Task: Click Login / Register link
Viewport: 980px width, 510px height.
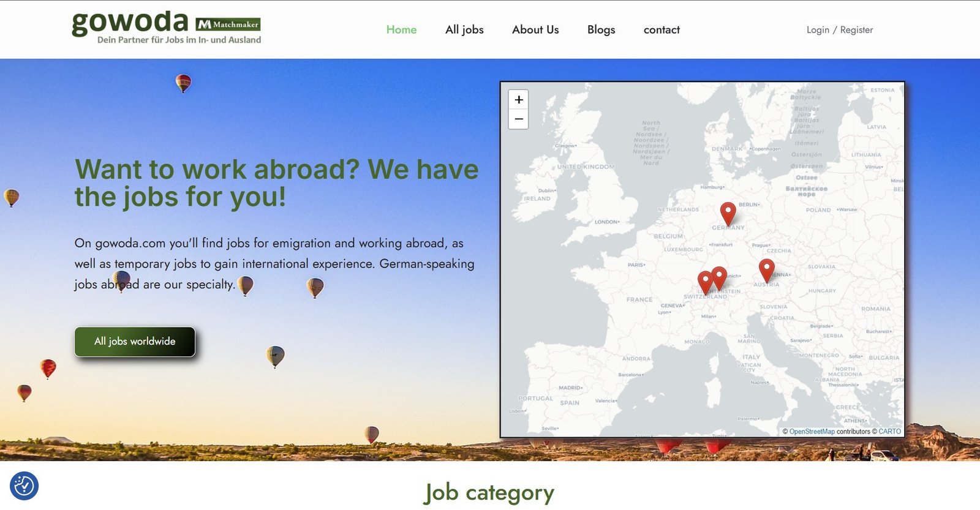Action: click(839, 29)
